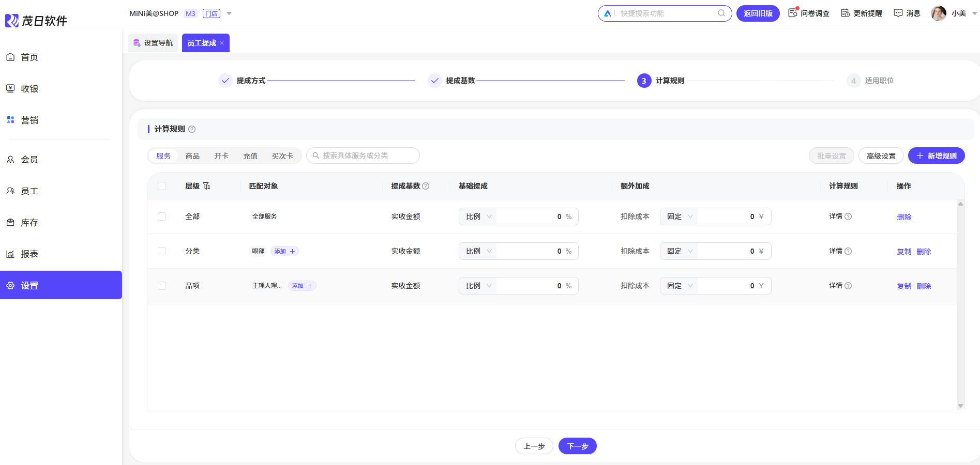The width and height of the screenshot is (980, 465).
Task: Open 固定 dropdown in 品项 row
Action: (679, 286)
